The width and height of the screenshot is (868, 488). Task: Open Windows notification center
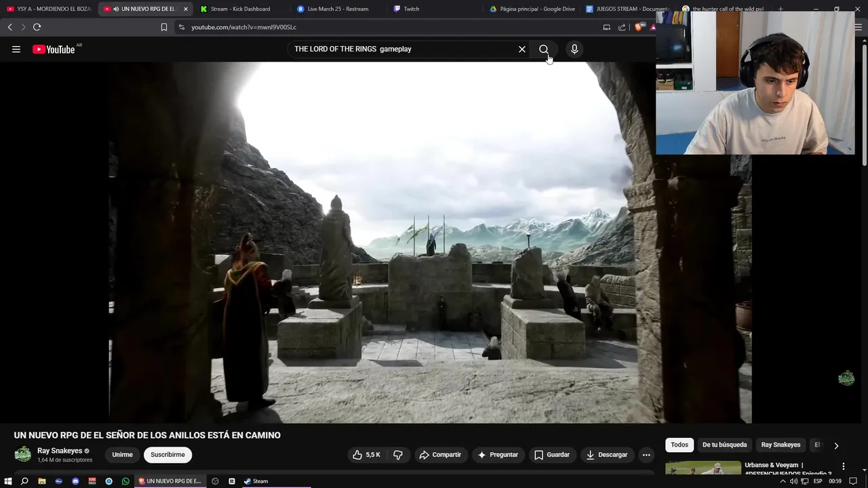853,481
